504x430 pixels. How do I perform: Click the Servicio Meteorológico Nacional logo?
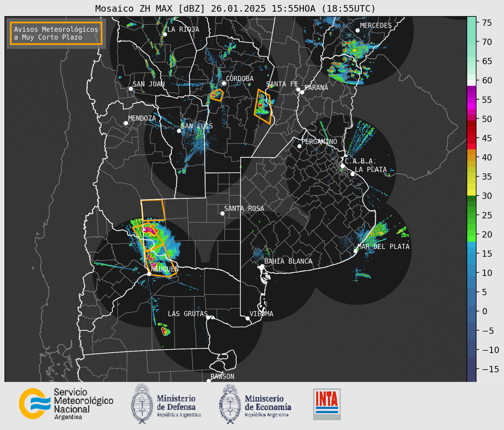[x=66, y=404]
